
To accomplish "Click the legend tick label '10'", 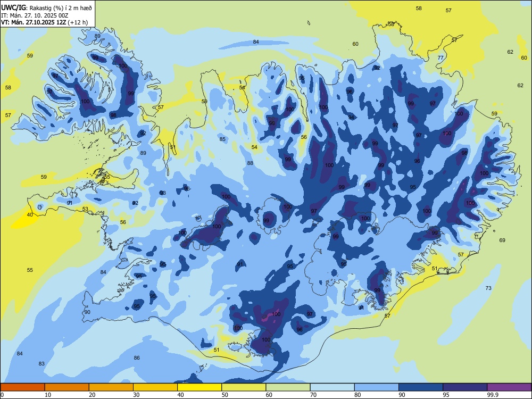I will coord(48,395).
